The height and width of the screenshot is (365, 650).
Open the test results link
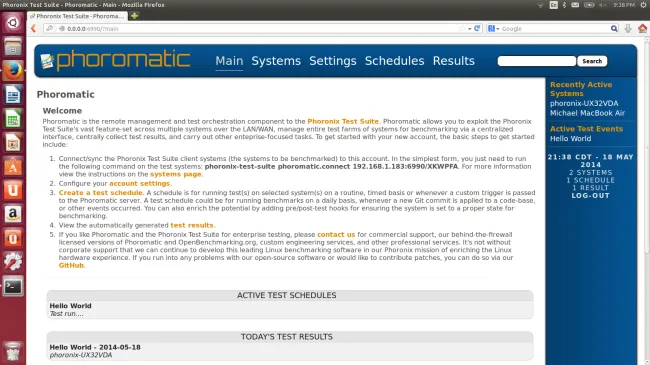point(192,225)
